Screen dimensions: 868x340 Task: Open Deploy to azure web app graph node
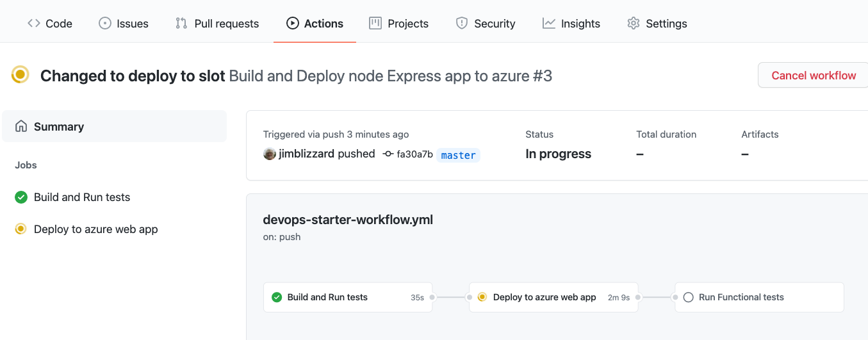click(553, 297)
